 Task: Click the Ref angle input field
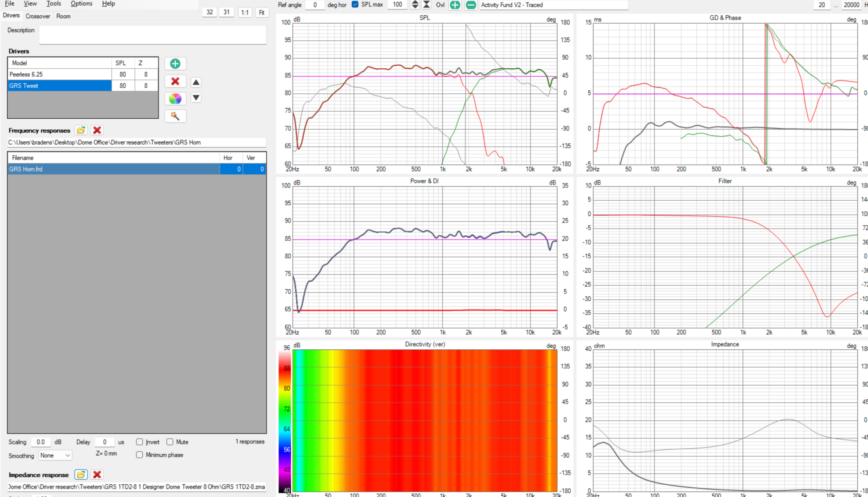coord(315,5)
